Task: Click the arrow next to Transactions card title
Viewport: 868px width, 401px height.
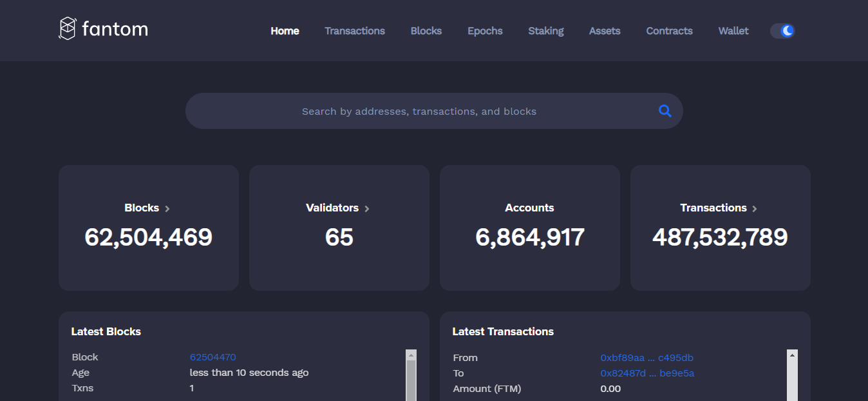Action: tap(754, 208)
